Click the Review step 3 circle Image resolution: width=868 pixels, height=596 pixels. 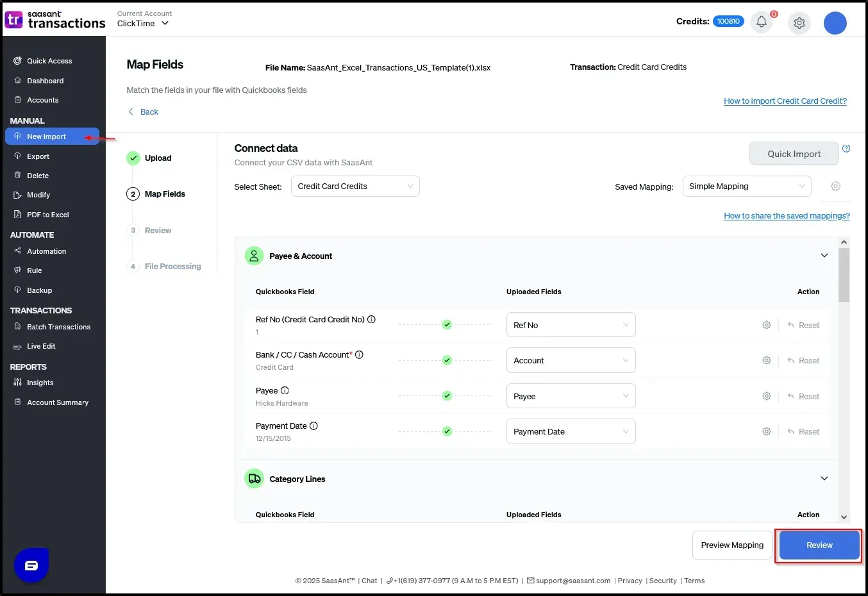coord(133,230)
